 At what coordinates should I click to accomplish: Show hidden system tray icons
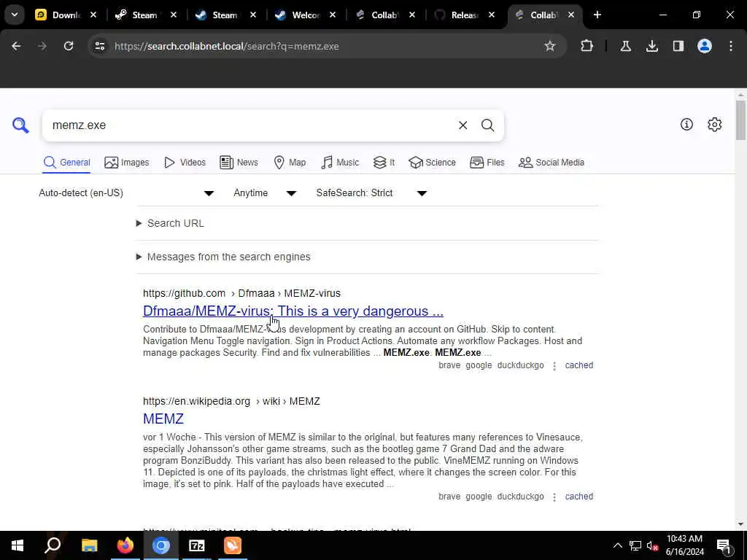coord(617,545)
